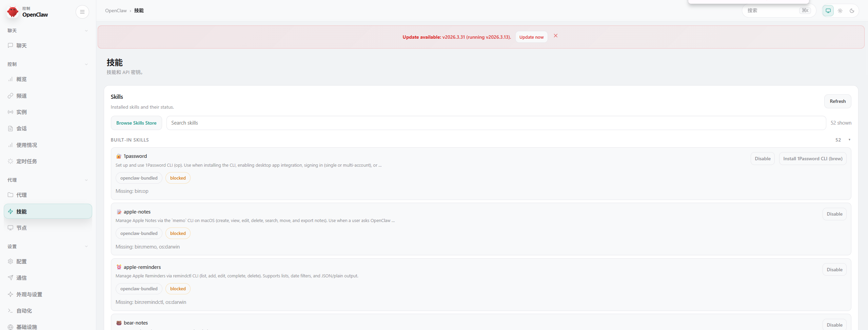The height and width of the screenshot is (330, 868).
Task: Open Browse Skills Store
Action: pos(136,123)
